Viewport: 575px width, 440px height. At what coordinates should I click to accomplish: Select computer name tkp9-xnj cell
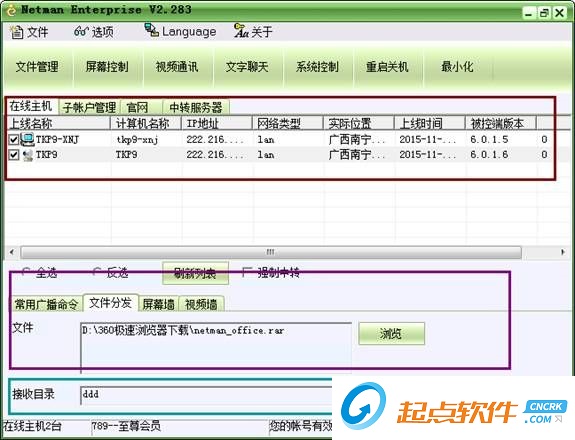click(137, 140)
